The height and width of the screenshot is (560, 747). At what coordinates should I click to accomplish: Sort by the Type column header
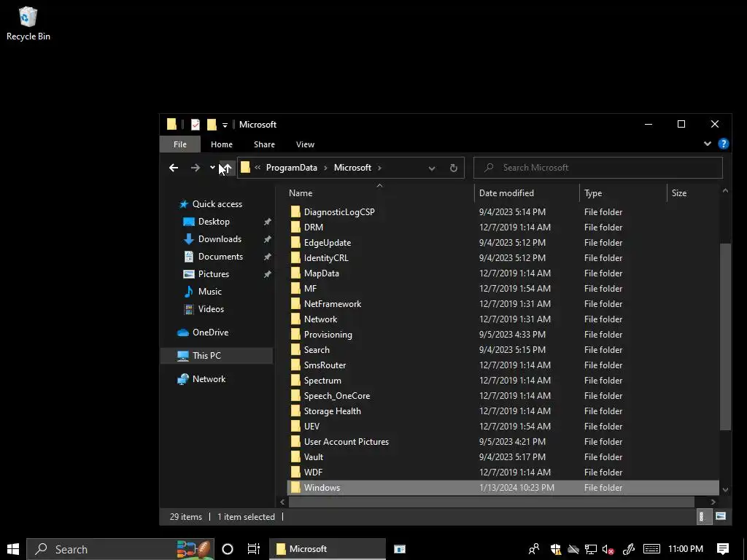593,192
